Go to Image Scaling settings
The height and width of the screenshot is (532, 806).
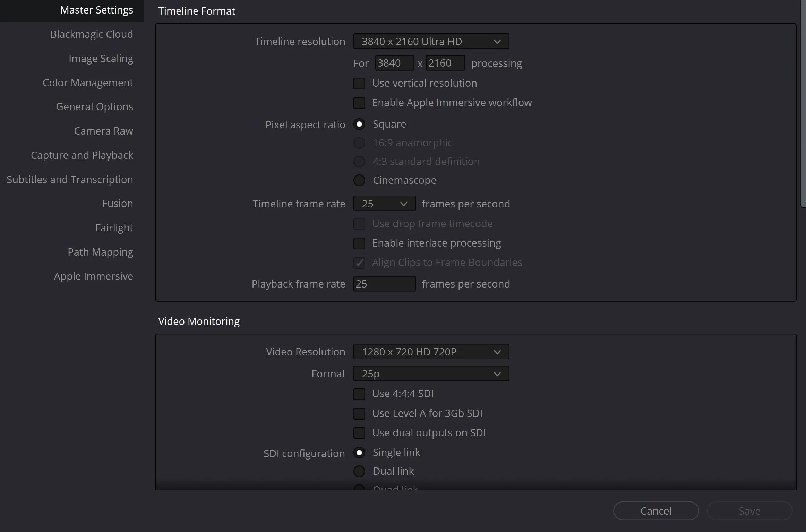pyautogui.click(x=101, y=58)
